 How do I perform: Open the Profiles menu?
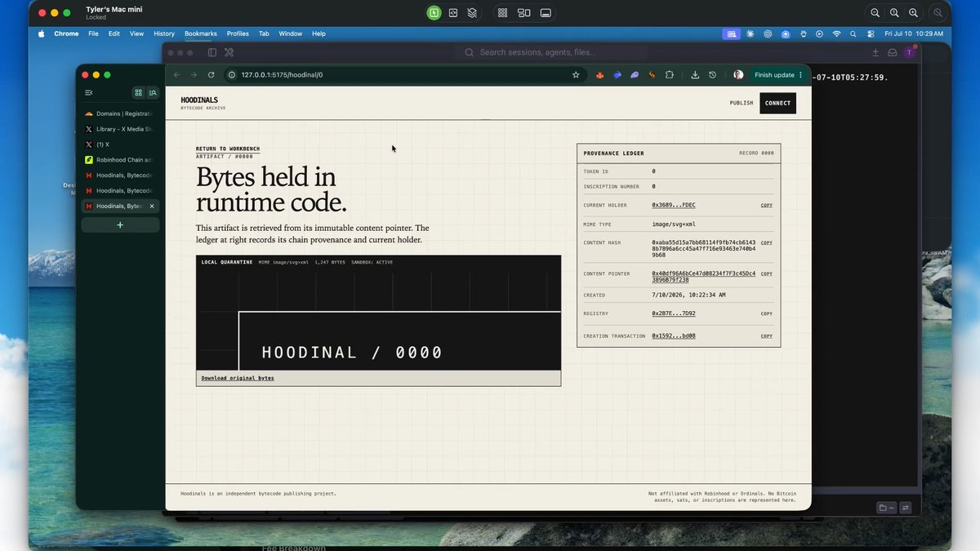pos(238,33)
